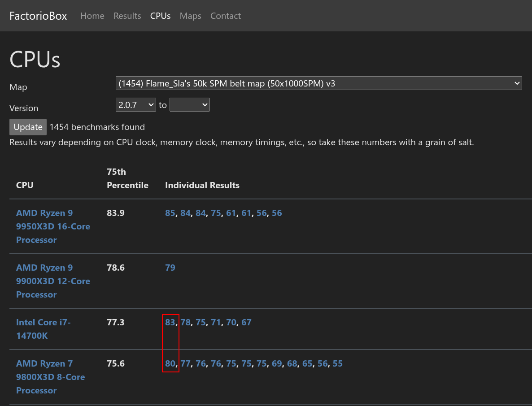Click the 'Results vary depending' disclaimer text

point(242,143)
